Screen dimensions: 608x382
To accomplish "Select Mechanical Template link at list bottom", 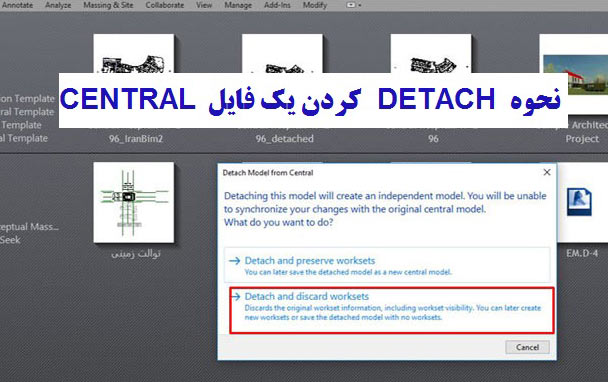I will click(x=24, y=138).
